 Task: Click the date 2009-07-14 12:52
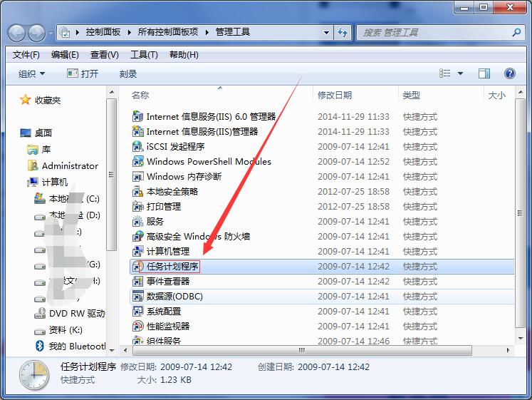[353, 162]
